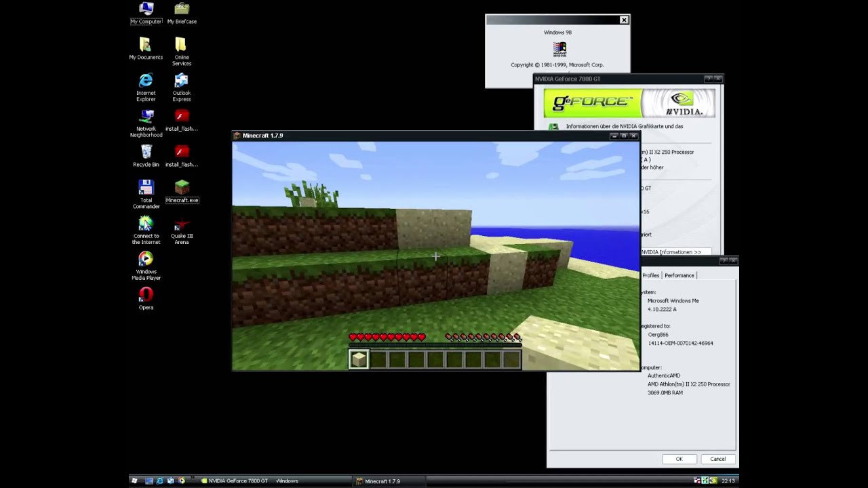Click the NVIDIA Informationen >> button
The height and width of the screenshot is (488, 868).
coord(675,251)
